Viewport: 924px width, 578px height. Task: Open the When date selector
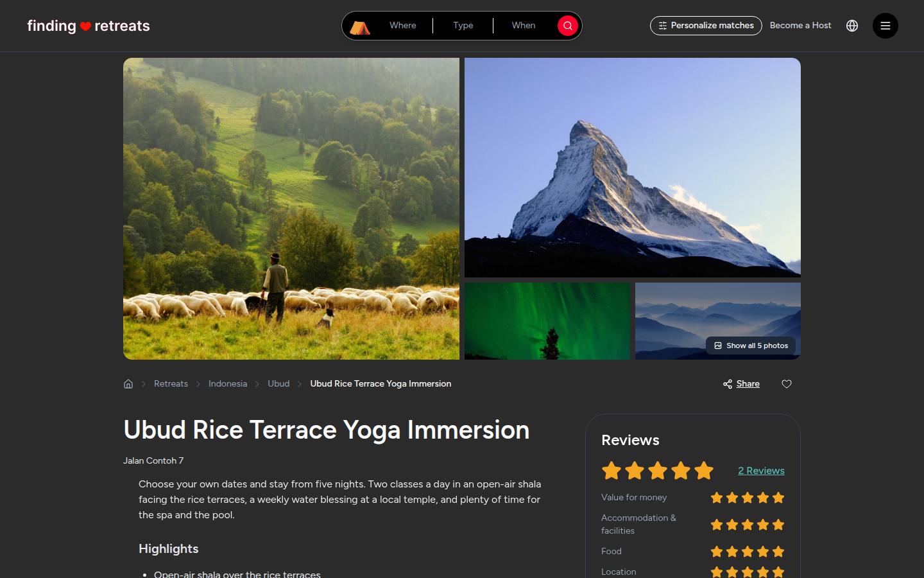[x=524, y=26]
